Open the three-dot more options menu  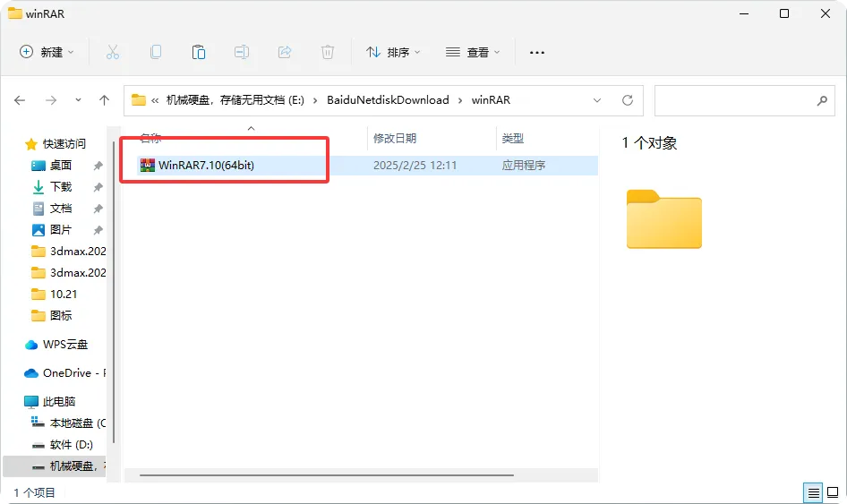coord(537,53)
